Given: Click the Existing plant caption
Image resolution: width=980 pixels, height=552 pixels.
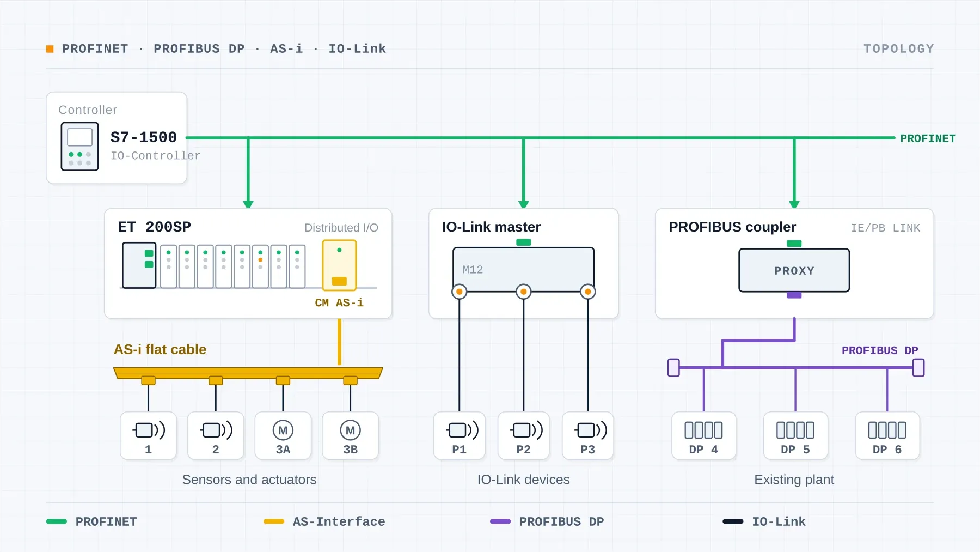Looking at the screenshot, I should [794, 480].
